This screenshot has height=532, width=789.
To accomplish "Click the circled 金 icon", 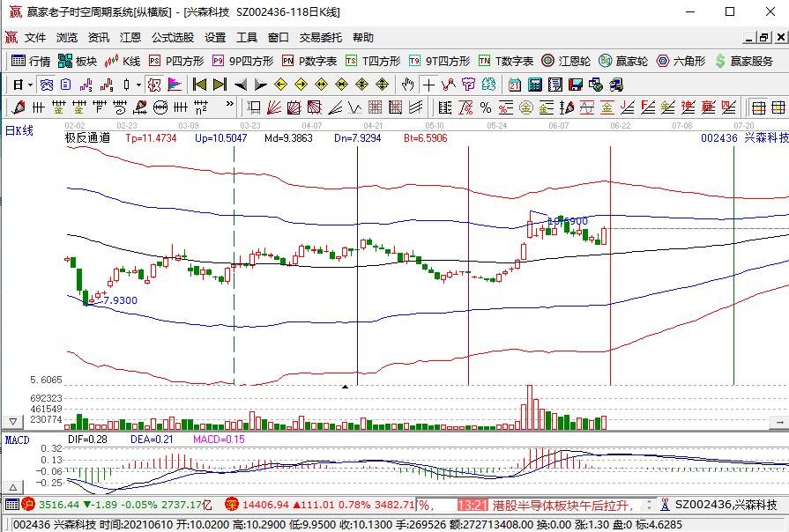I will pos(525,107).
